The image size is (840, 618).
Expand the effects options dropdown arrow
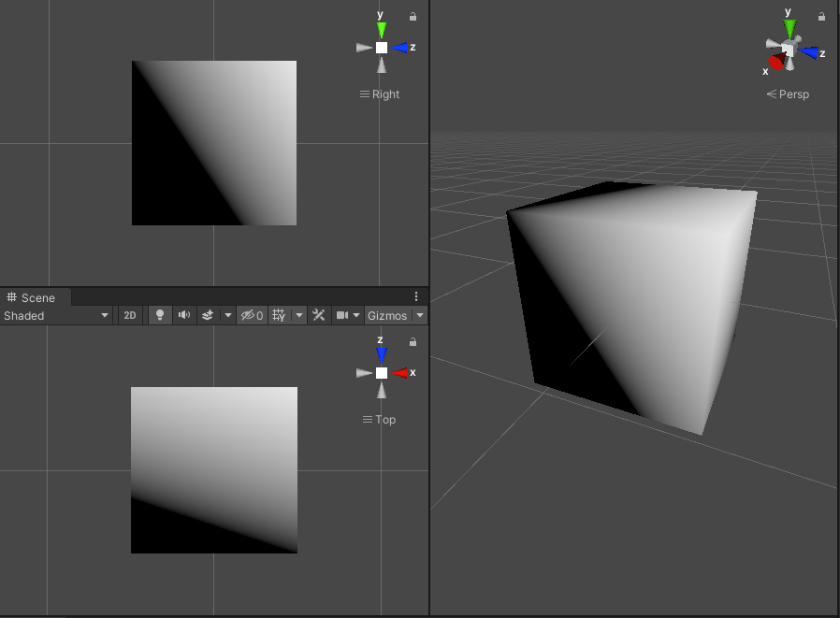[227, 315]
